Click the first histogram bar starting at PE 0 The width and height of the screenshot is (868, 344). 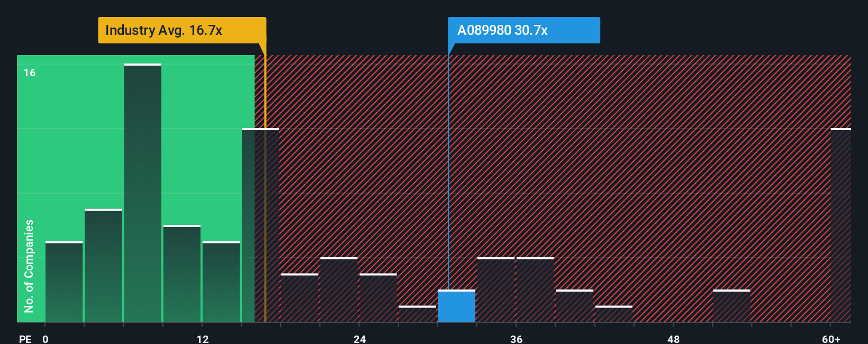tap(64, 282)
